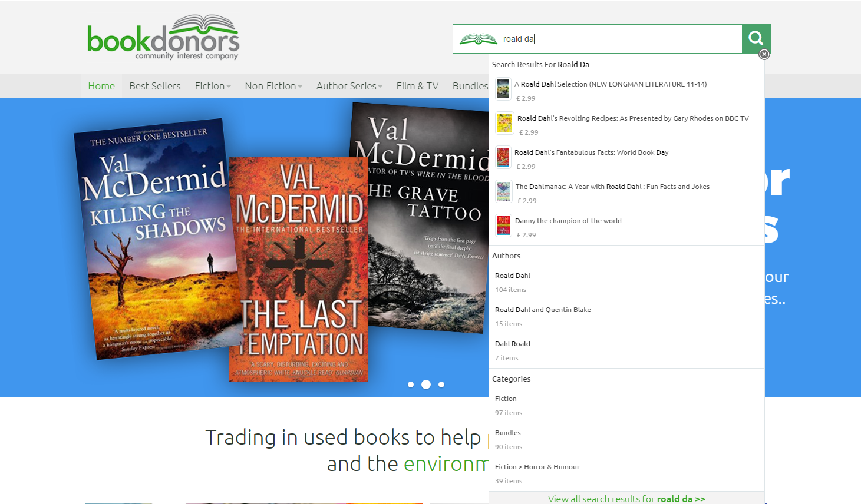Open The Dahlmanac book cover thumbnail

[504, 191]
